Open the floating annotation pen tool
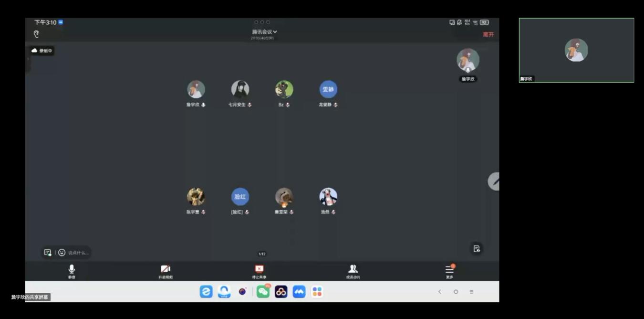Screen dimensions: 644x319 pyautogui.click(x=495, y=181)
